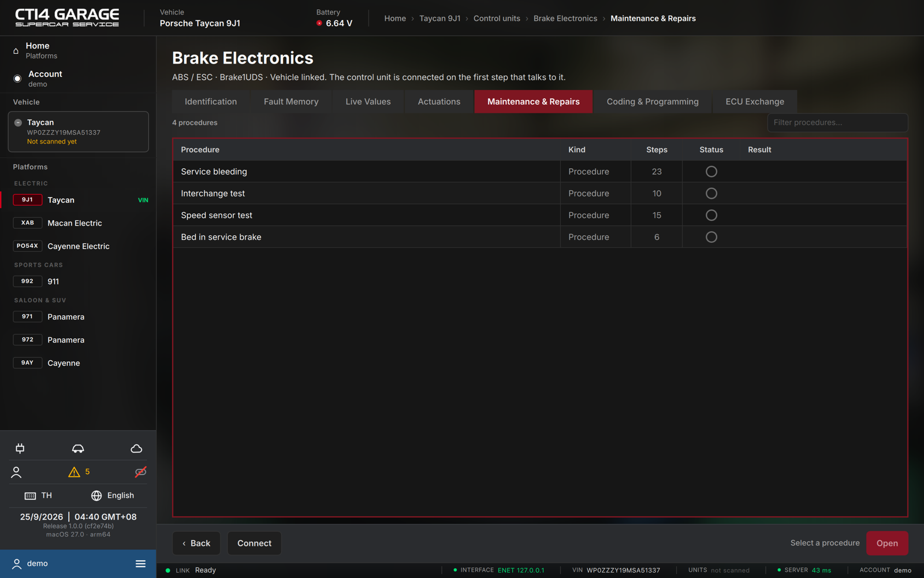
Task: Switch to the Identification tab
Action: pyautogui.click(x=211, y=102)
